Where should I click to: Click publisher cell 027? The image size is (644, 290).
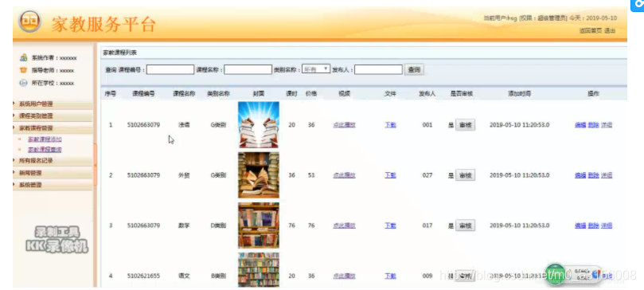click(427, 175)
